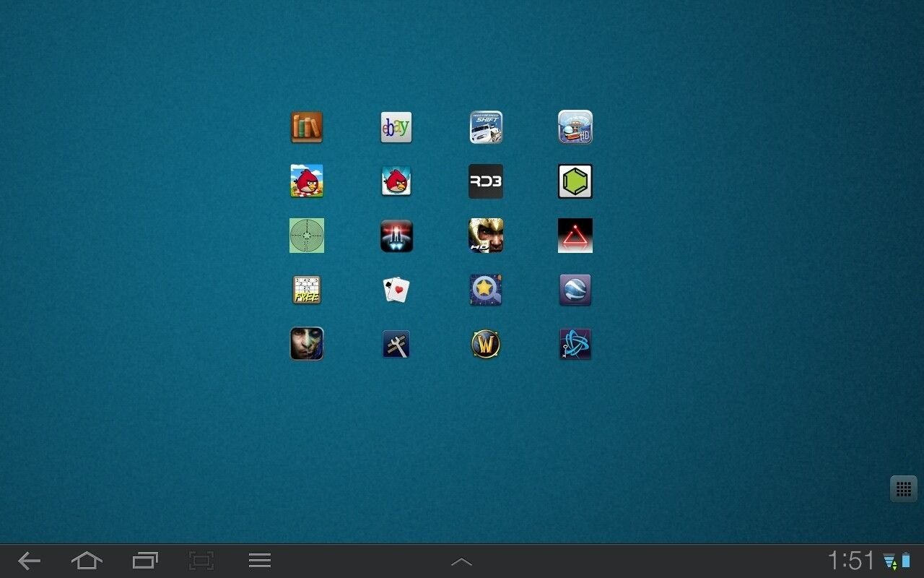Launch the Google Earth globe app
The image size is (924, 578).
point(575,290)
